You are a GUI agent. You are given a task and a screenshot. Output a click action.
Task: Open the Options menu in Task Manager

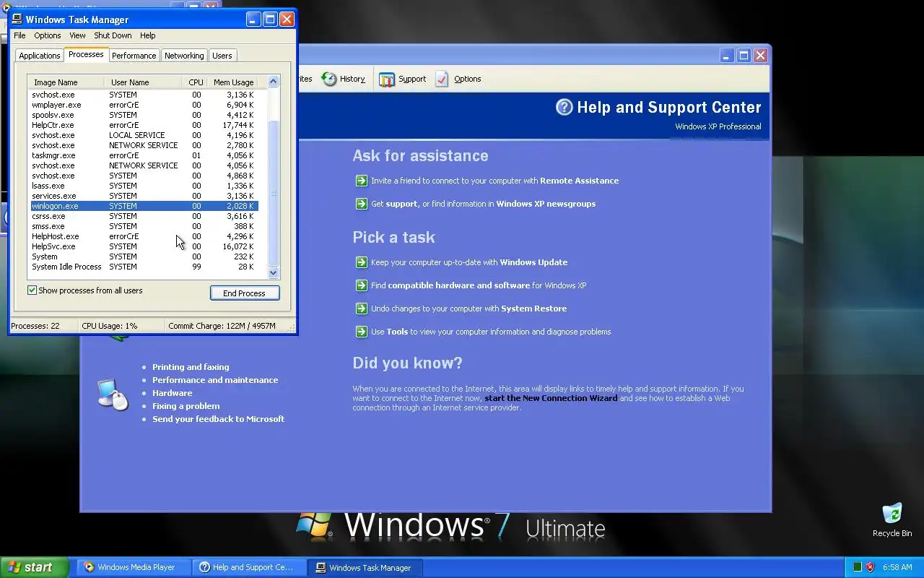click(x=48, y=35)
